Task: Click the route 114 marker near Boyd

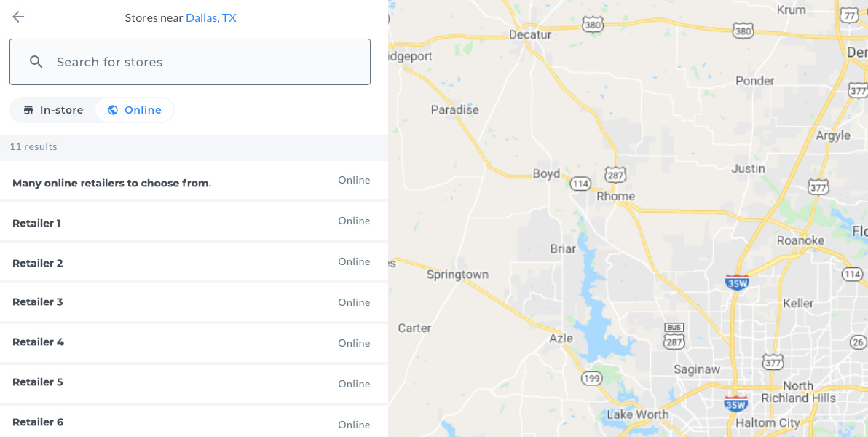Action: 580,184
